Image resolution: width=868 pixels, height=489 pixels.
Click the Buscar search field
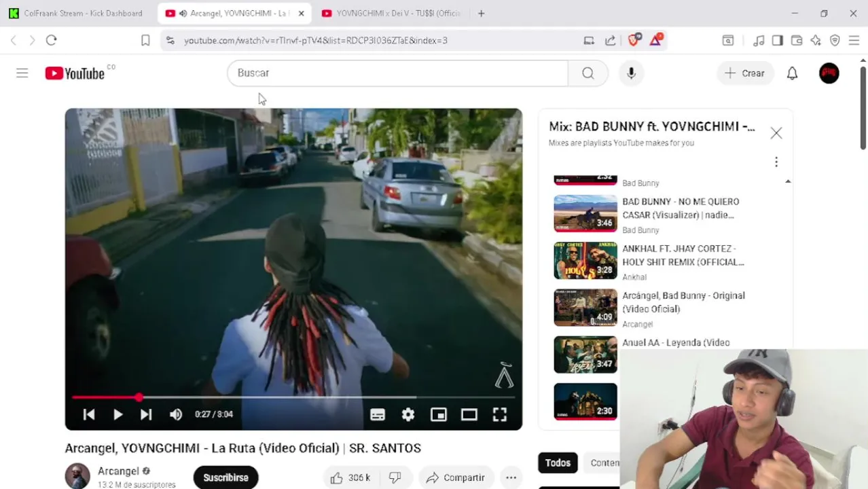pyautogui.click(x=397, y=73)
